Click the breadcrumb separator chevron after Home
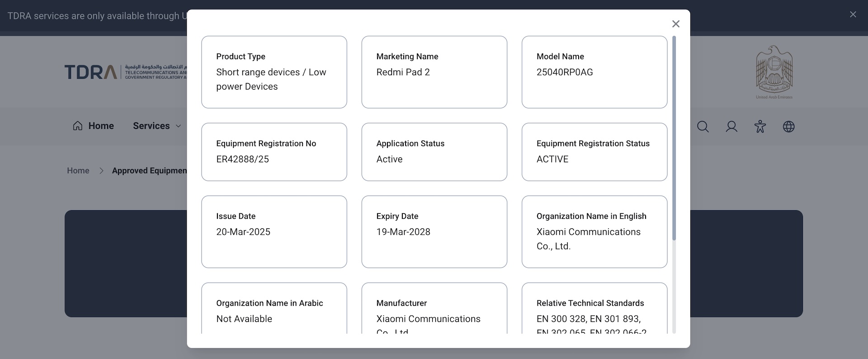Viewport: 868px width, 359px height. pyautogui.click(x=101, y=170)
